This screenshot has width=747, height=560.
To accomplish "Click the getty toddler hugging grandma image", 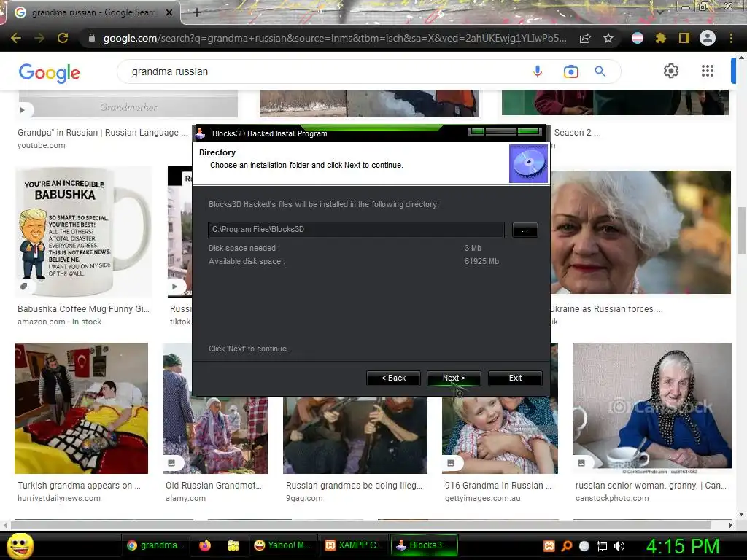I will (x=500, y=436).
